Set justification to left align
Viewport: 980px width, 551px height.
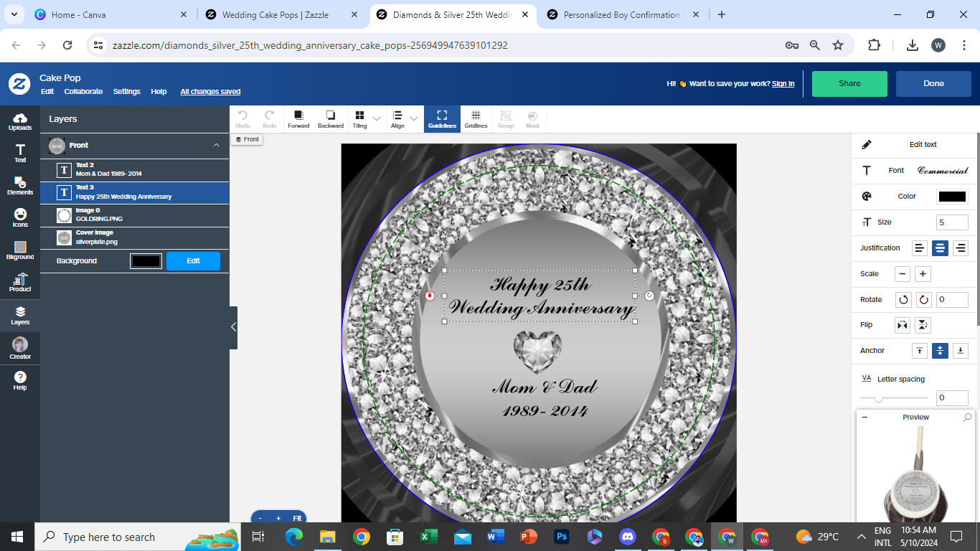click(x=919, y=248)
